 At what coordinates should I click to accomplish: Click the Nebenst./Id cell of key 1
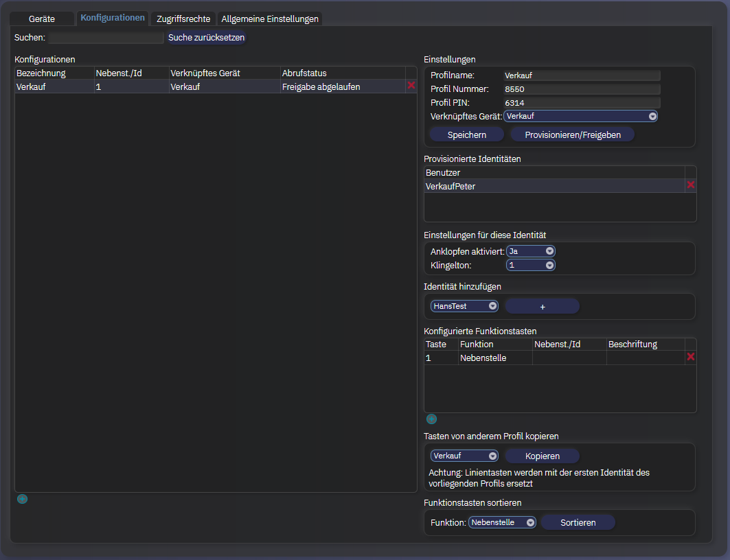(569, 358)
